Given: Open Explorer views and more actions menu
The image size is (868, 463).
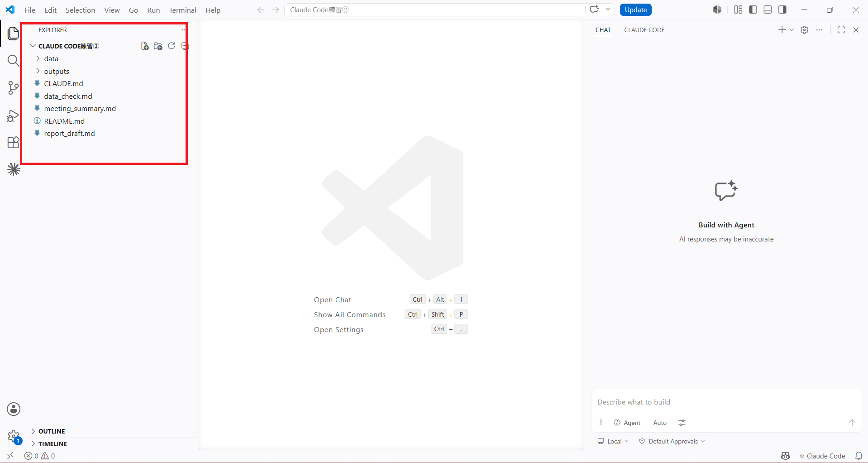Looking at the screenshot, I should tap(183, 30).
